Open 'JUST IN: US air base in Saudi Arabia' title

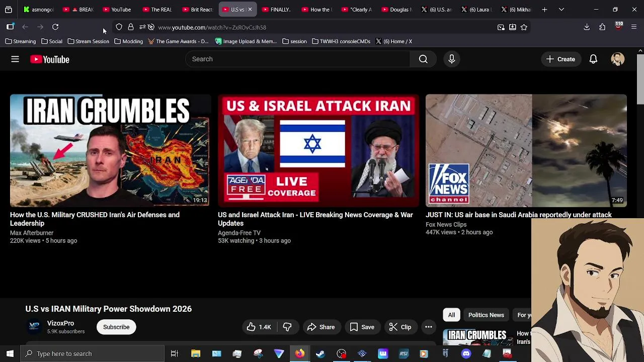click(x=519, y=215)
